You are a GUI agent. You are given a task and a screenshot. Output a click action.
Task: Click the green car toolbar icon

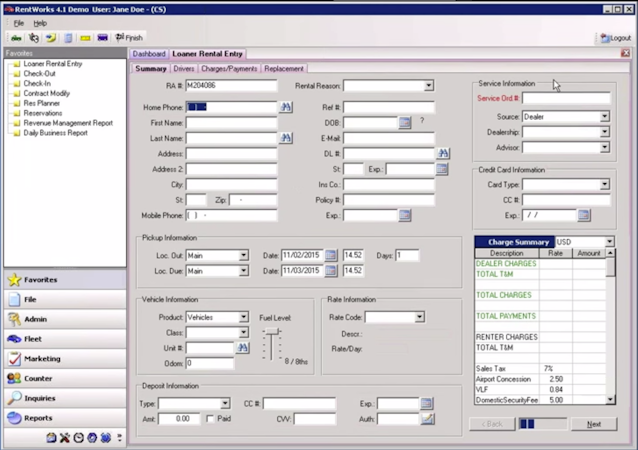point(16,38)
